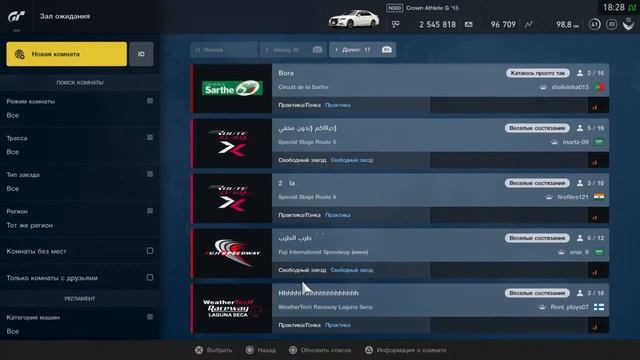Click the camera icon in top bar
This screenshot has height=360, width=640.
pyautogui.click(x=611, y=24)
